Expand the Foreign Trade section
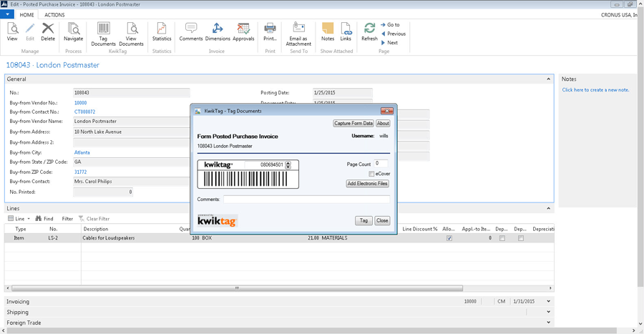Screen dimensions: 644x334 tap(548, 323)
